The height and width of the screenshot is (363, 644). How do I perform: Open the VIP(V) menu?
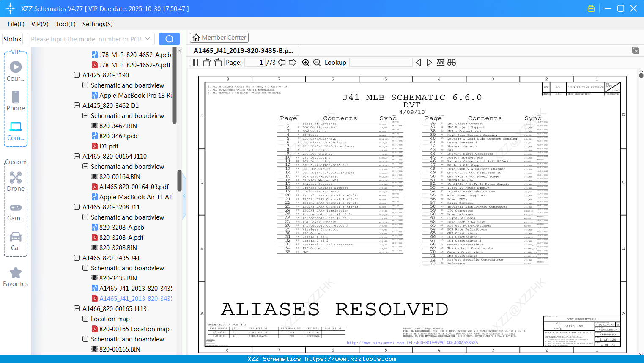[40, 24]
